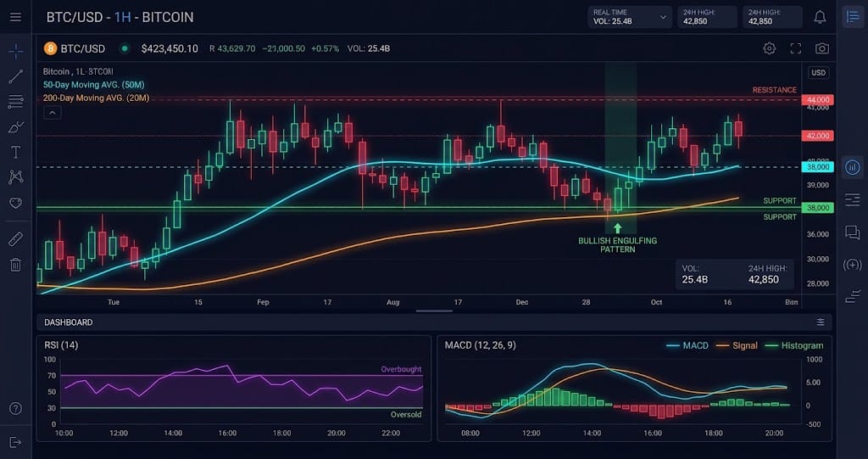Click the 1H timeframe in title
Image resolution: width=868 pixels, height=459 pixels.
[x=122, y=17]
